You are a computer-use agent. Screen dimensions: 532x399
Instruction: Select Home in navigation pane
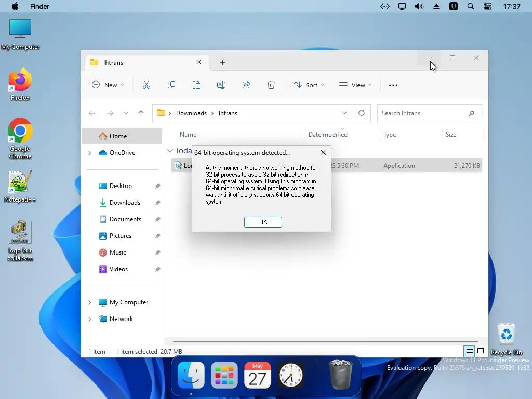click(122, 136)
